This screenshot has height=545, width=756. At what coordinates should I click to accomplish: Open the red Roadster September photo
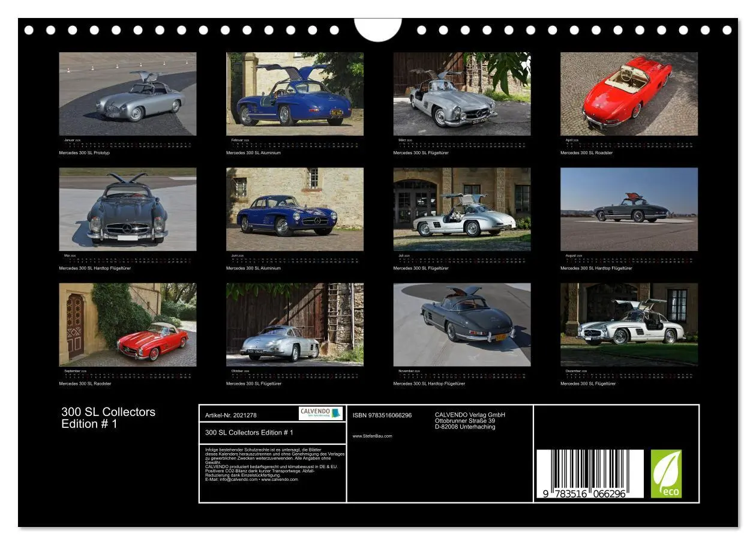click(x=127, y=325)
